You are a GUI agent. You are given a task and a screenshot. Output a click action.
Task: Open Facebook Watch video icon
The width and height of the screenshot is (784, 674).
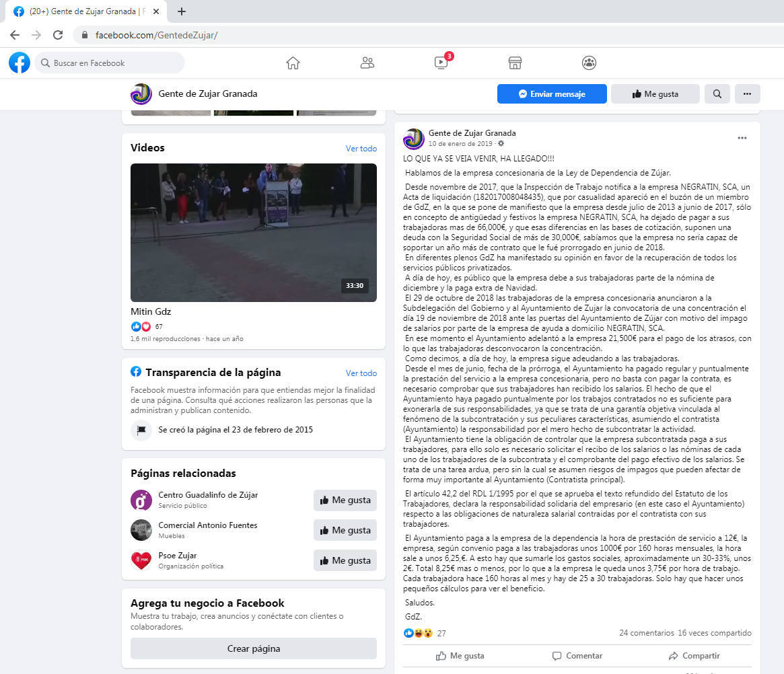click(441, 63)
